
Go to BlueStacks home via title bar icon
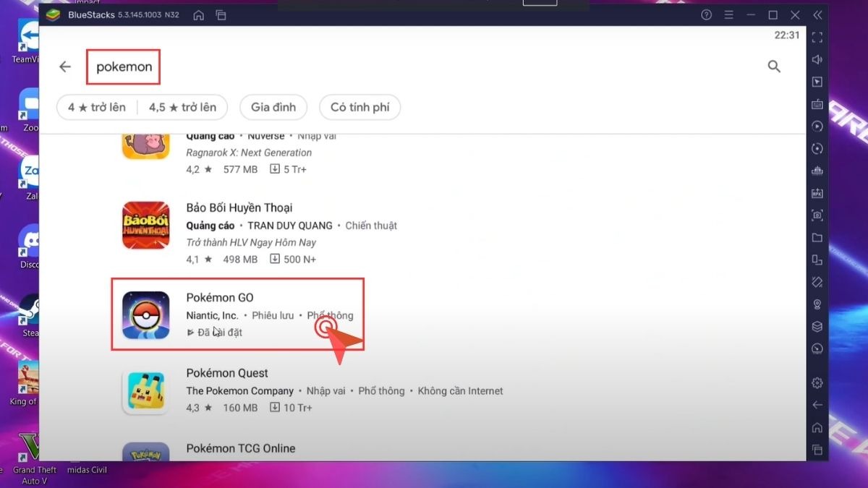(198, 14)
